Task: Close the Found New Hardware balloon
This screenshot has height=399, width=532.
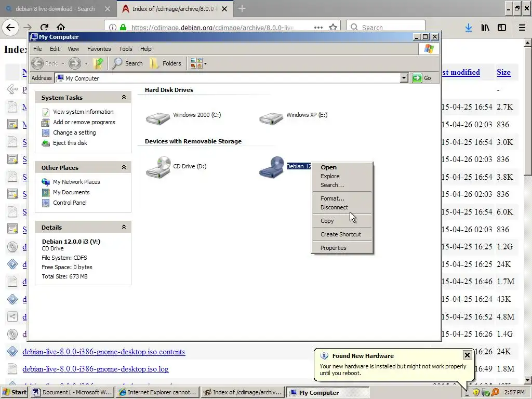Action: [x=467, y=355]
